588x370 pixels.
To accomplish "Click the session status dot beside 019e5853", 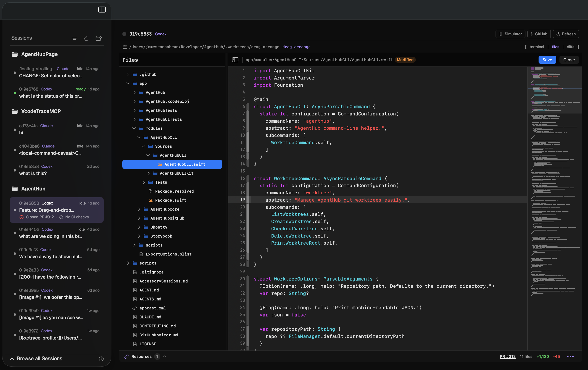I will coord(124,34).
